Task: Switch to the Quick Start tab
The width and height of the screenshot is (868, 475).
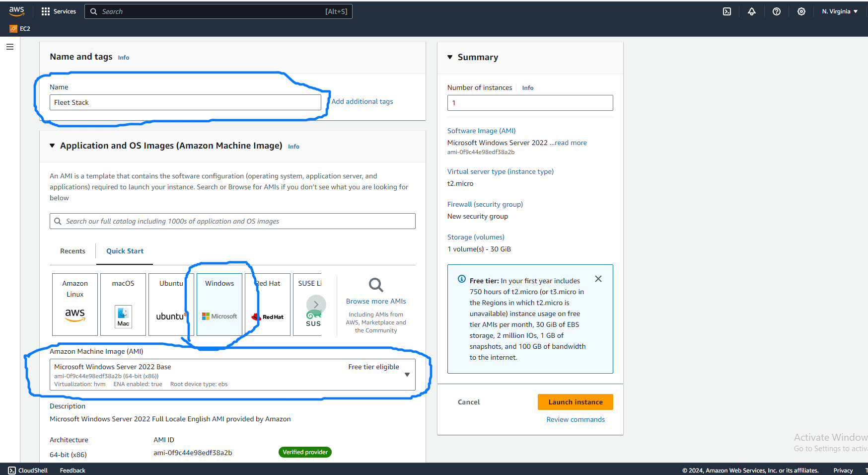Action: tap(125, 251)
